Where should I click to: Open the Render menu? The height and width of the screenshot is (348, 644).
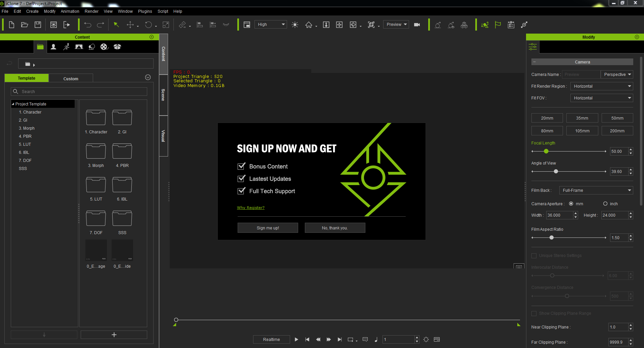pyautogui.click(x=91, y=11)
